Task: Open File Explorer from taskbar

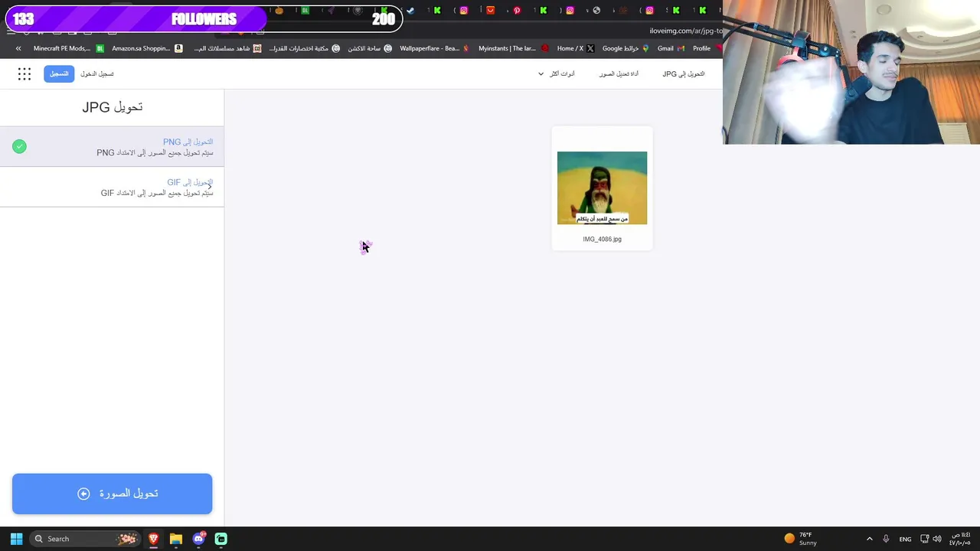Action: pyautogui.click(x=176, y=539)
